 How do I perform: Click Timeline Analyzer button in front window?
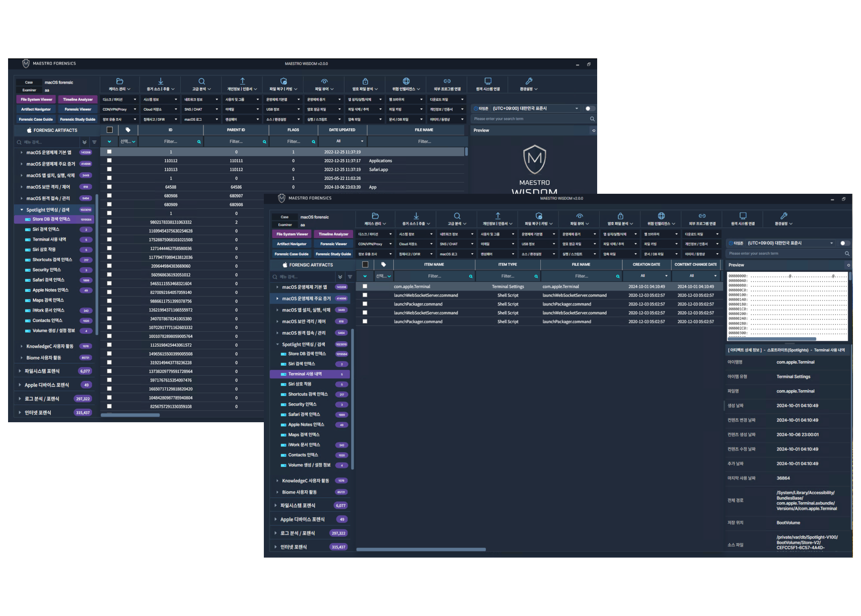tap(333, 234)
